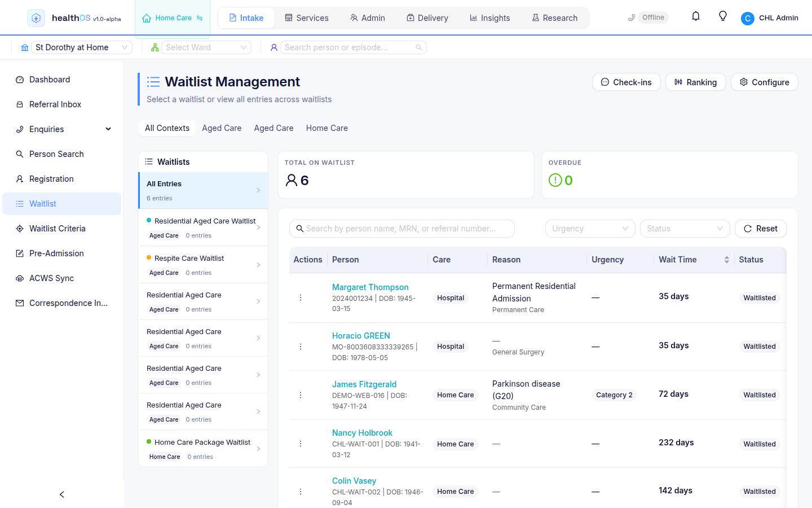Click the Offline phone status icon
The image size is (812, 508).
point(632,17)
